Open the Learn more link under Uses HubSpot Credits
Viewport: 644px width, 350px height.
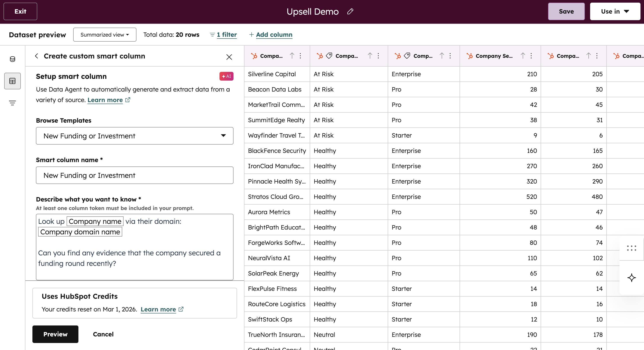click(159, 309)
